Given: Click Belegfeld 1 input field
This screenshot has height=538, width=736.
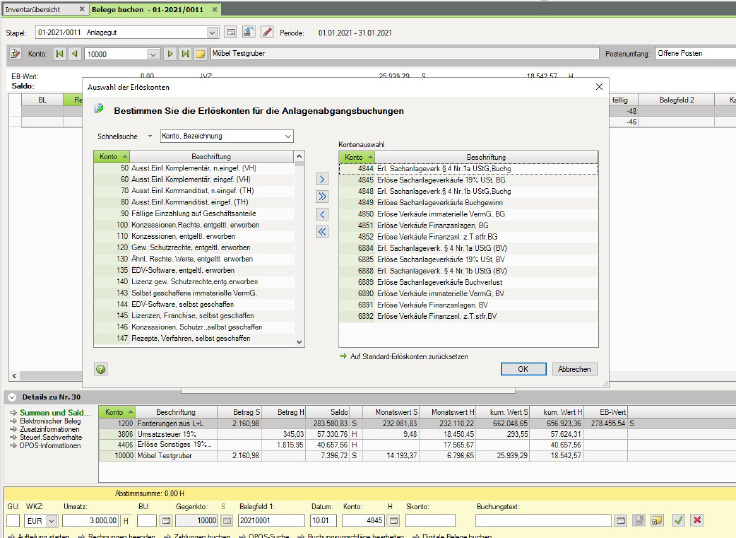Looking at the screenshot, I should (271, 521).
